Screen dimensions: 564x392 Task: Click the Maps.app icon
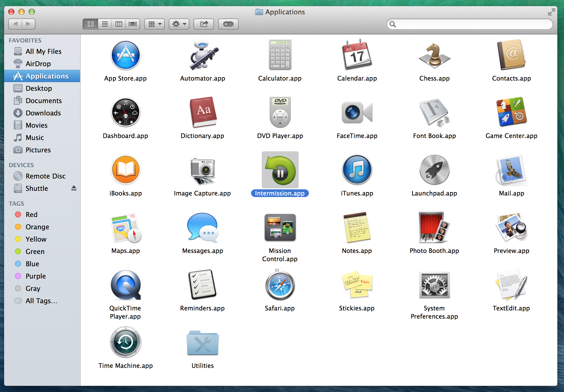point(125,228)
